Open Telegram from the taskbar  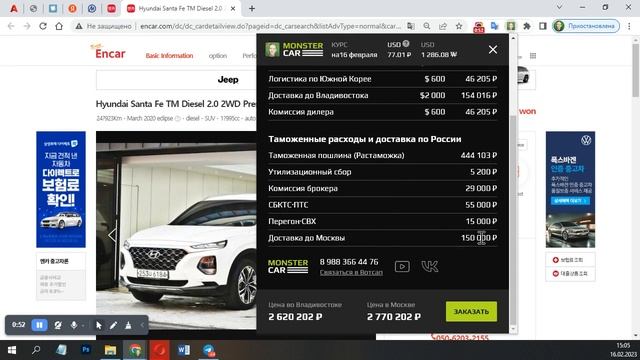point(209,350)
